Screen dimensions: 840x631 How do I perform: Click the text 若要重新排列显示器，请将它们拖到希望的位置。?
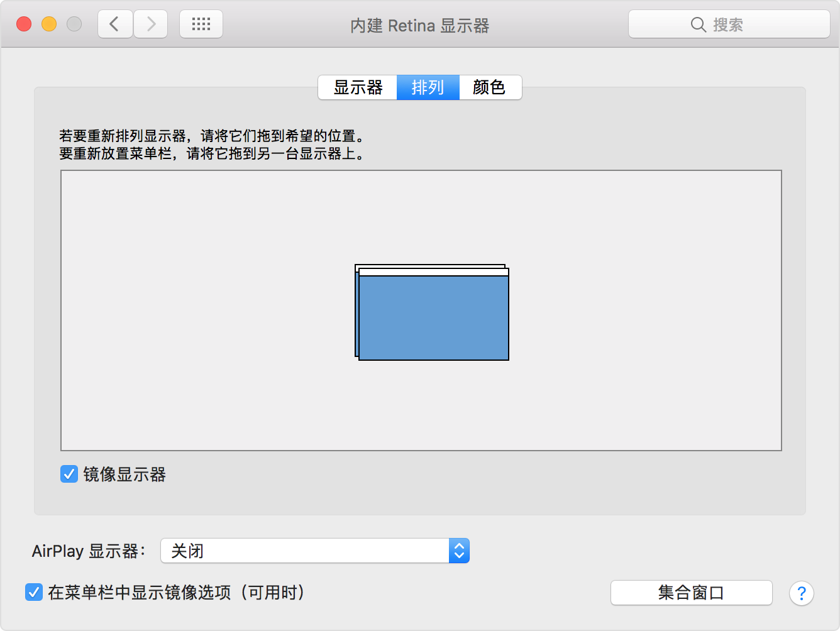pyautogui.click(x=213, y=136)
